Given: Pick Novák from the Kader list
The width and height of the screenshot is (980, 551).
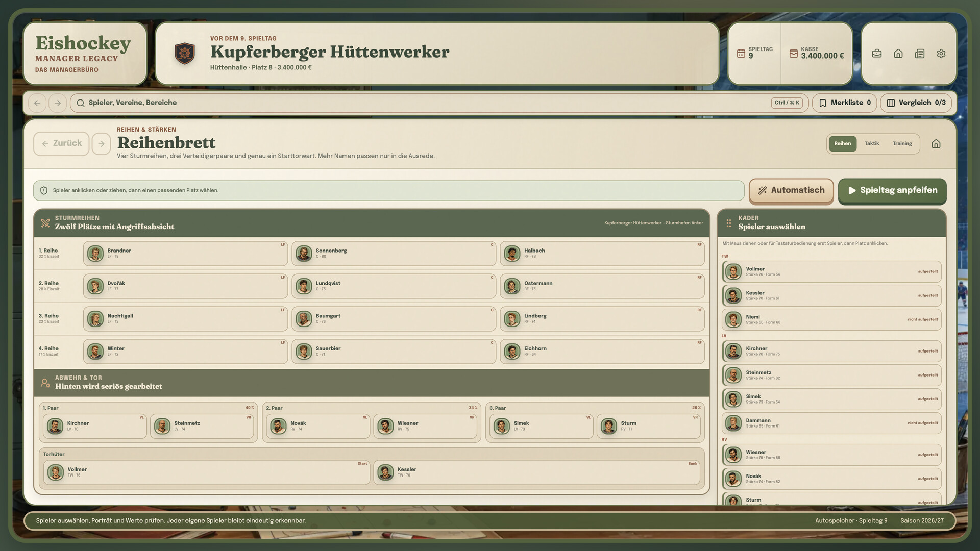Looking at the screenshot, I should pos(831,479).
